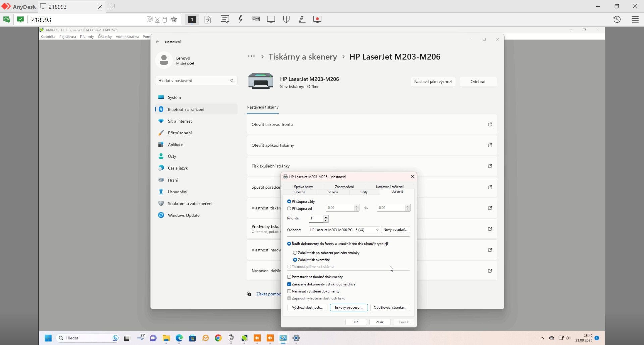Select the 'Přístupna od' radio button

289,209
